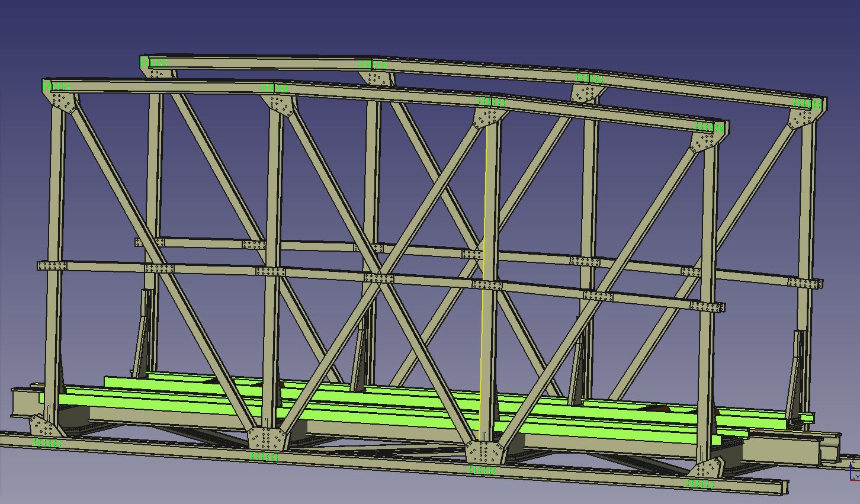The height and width of the screenshot is (504, 860).
Task: Click the bottom-right gusset plate of front truss
Action: click(x=706, y=469)
